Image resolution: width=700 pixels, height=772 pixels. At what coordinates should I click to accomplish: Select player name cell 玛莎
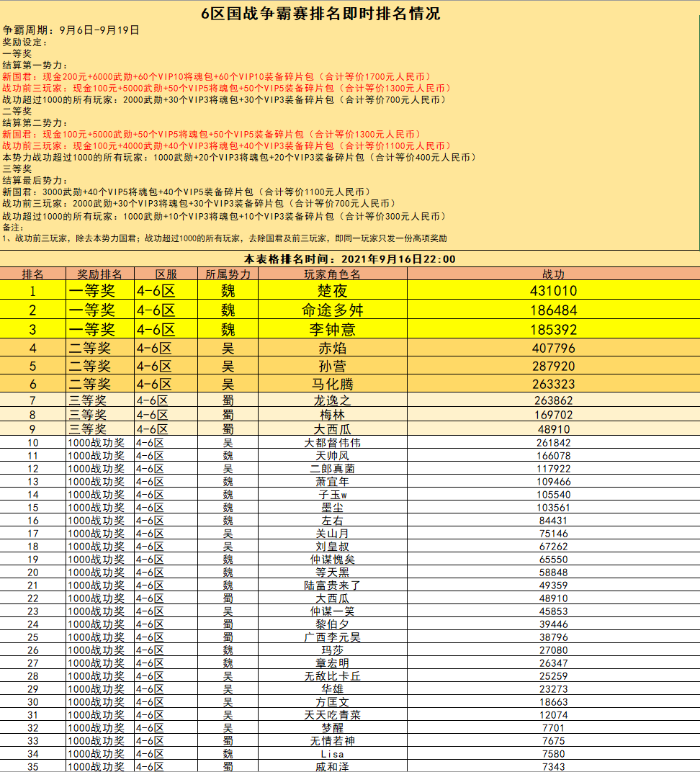(332, 650)
